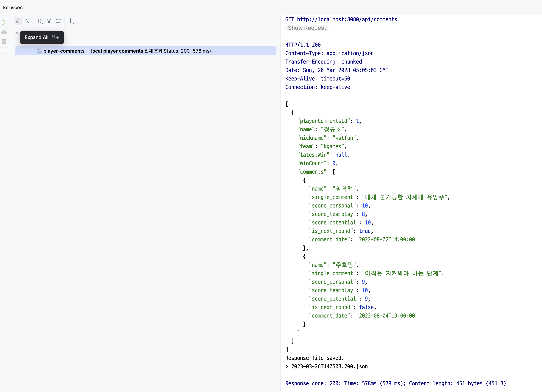Click the API icon of player-comments entry

click(x=39, y=51)
